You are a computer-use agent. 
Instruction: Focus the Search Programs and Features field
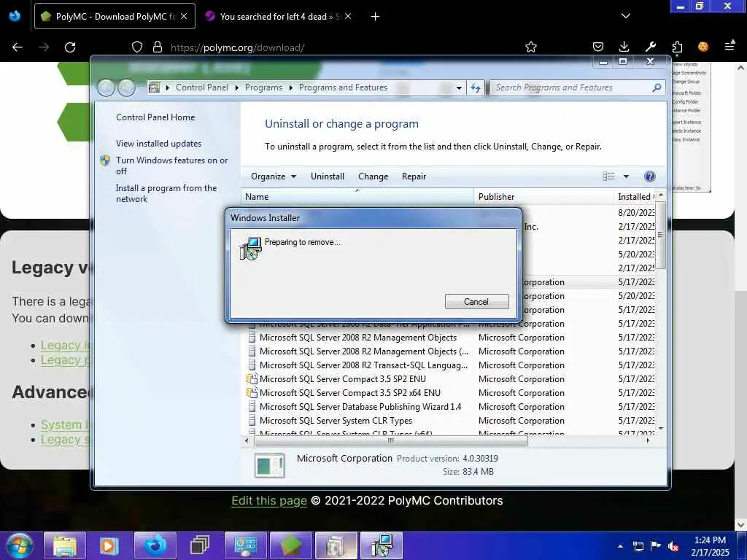[x=572, y=87]
